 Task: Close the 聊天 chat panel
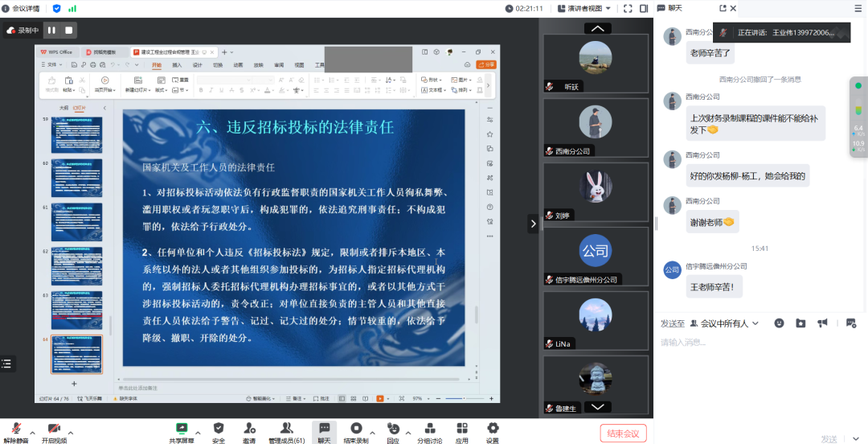(734, 8)
